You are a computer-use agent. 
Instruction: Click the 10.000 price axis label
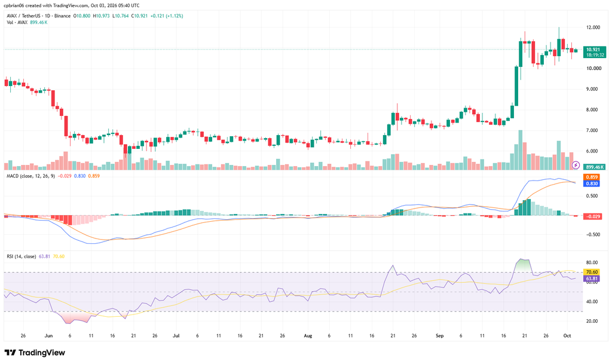pos(593,68)
